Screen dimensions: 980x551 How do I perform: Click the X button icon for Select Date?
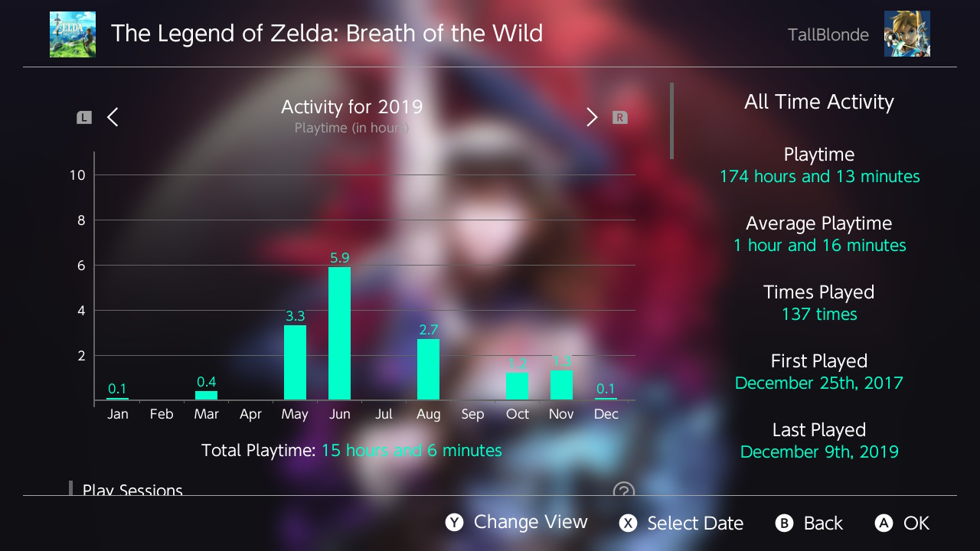[628, 523]
